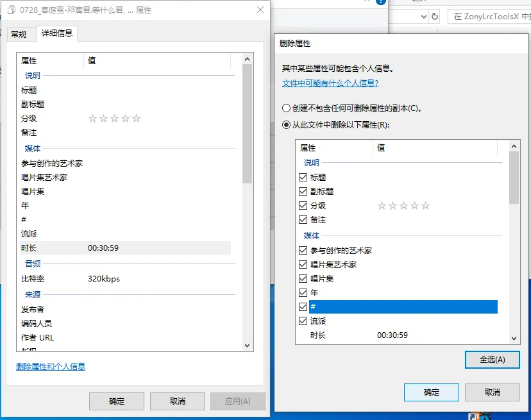Click the scroll-down arrow of the 删除属性 list

pos(514,339)
